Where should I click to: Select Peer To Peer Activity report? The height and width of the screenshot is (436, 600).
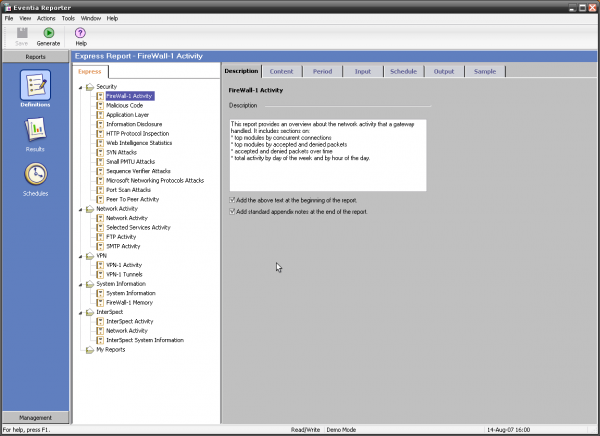(x=132, y=199)
